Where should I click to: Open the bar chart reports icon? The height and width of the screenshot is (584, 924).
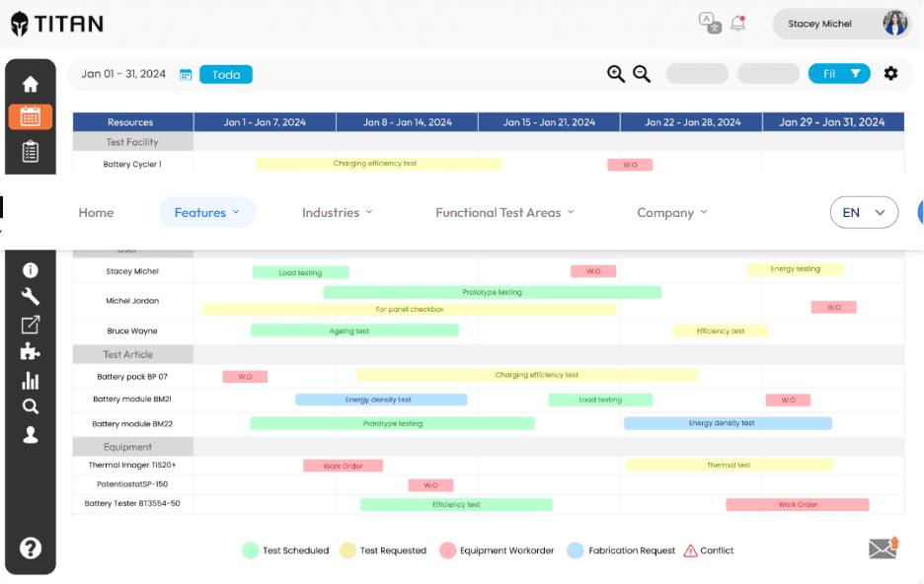(x=30, y=381)
